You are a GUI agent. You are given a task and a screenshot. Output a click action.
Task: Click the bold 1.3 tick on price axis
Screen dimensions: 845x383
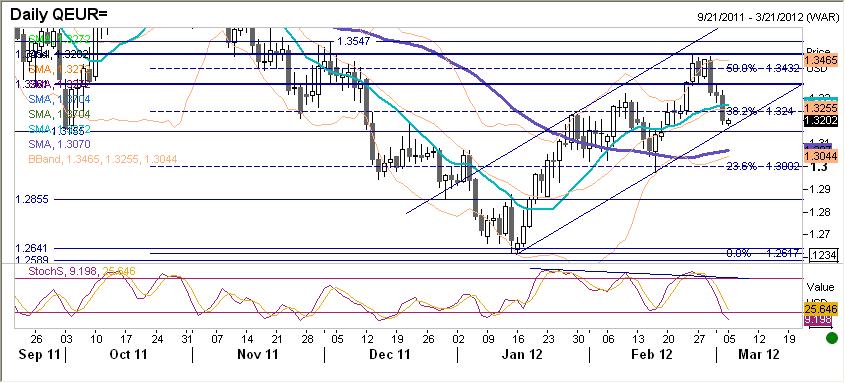pyautogui.click(x=820, y=166)
